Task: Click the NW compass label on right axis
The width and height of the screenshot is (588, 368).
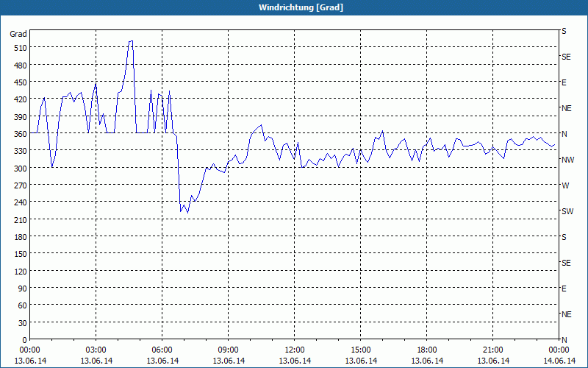Action: tap(567, 160)
